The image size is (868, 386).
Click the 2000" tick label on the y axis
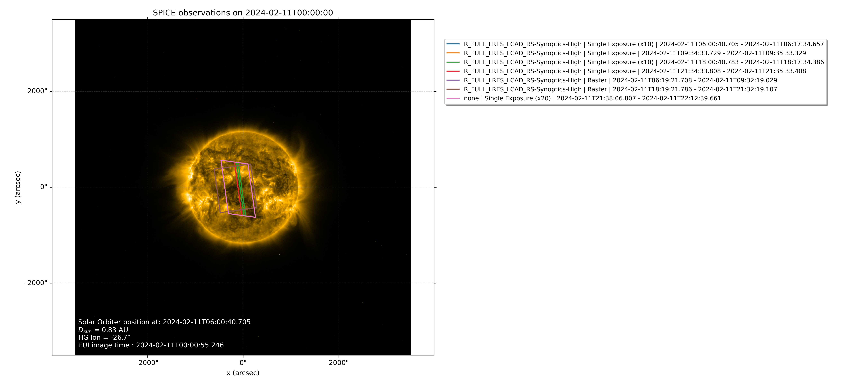click(37, 91)
